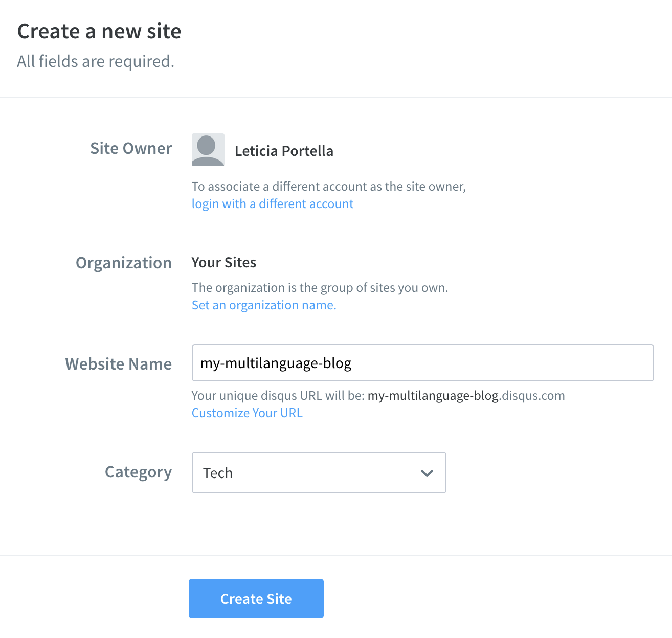Click the Organization field label
Screen dimensions: 672x638
click(124, 263)
